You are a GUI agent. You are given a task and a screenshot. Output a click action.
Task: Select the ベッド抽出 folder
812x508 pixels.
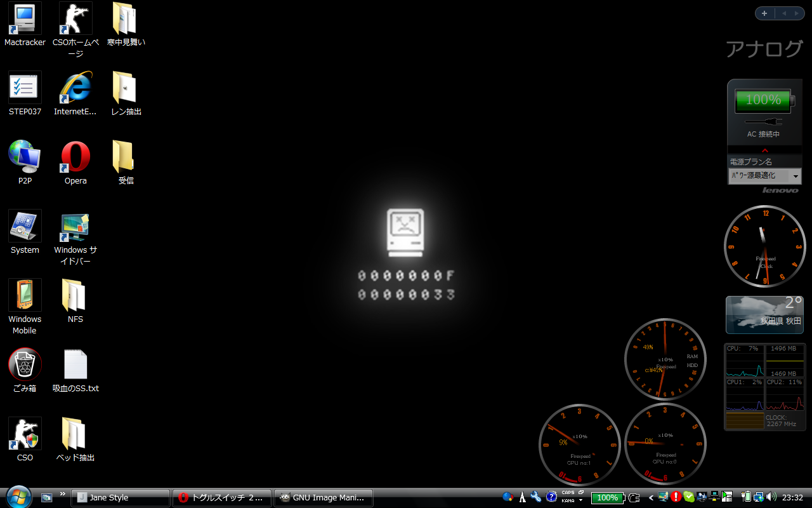coord(75,440)
